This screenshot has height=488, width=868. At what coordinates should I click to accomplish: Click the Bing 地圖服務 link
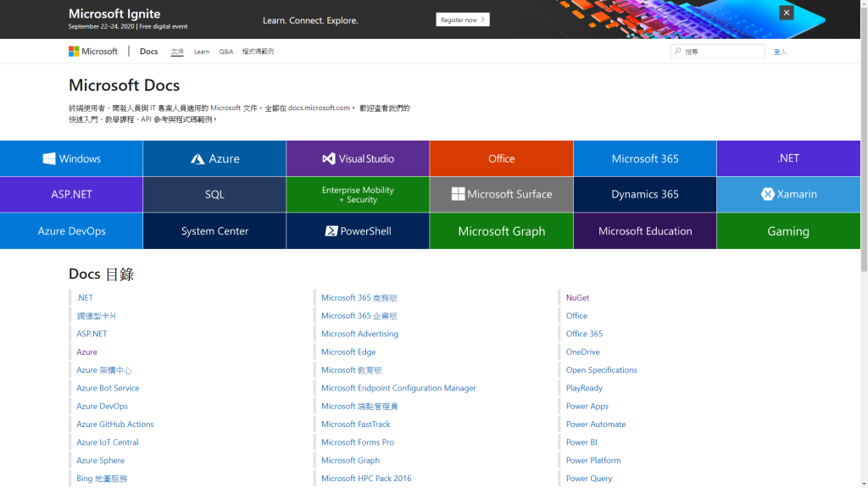[x=102, y=479]
